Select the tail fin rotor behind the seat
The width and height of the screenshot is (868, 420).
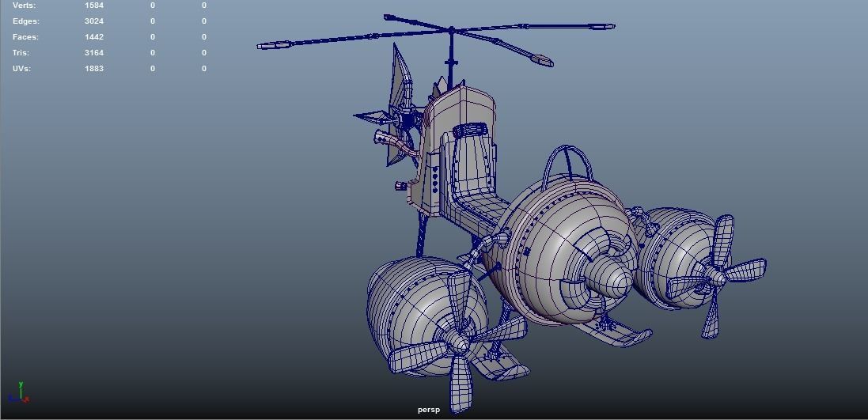pos(407,117)
